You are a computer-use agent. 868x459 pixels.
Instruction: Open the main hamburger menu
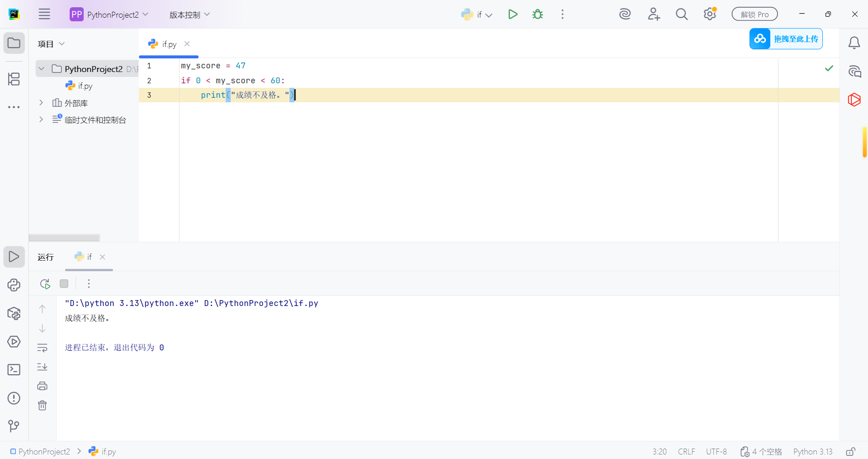pos(44,14)
